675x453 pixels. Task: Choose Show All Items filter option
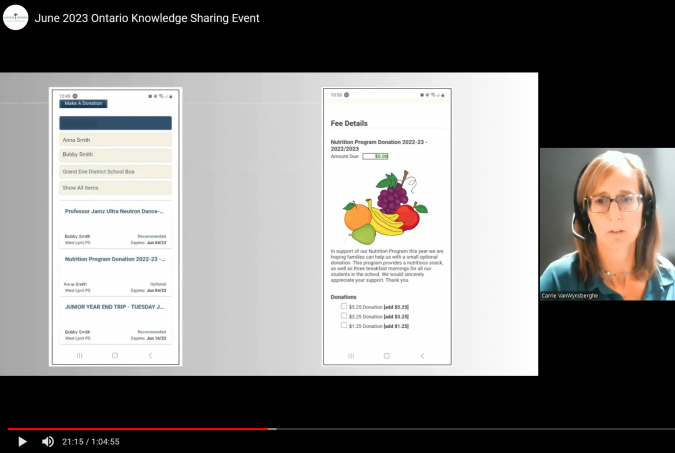[x=115, y=188]
